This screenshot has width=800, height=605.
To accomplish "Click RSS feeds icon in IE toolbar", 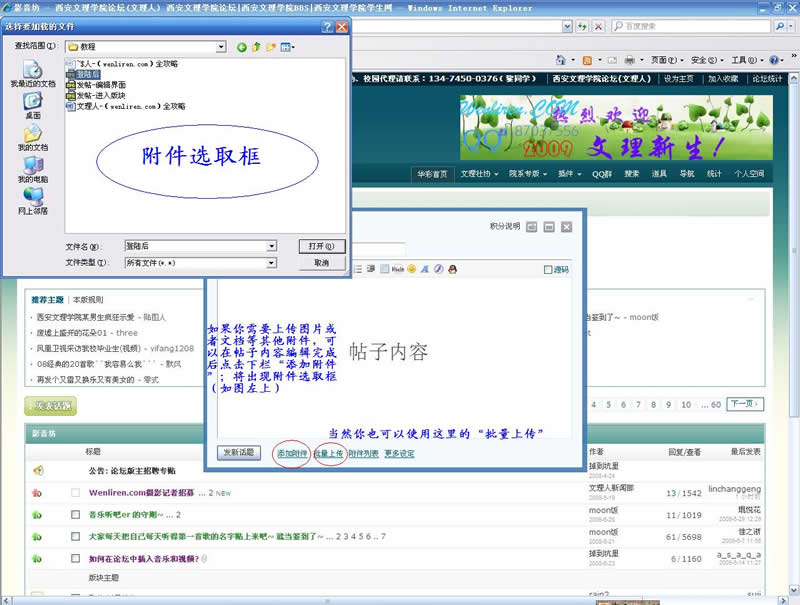I will (587, 60).
